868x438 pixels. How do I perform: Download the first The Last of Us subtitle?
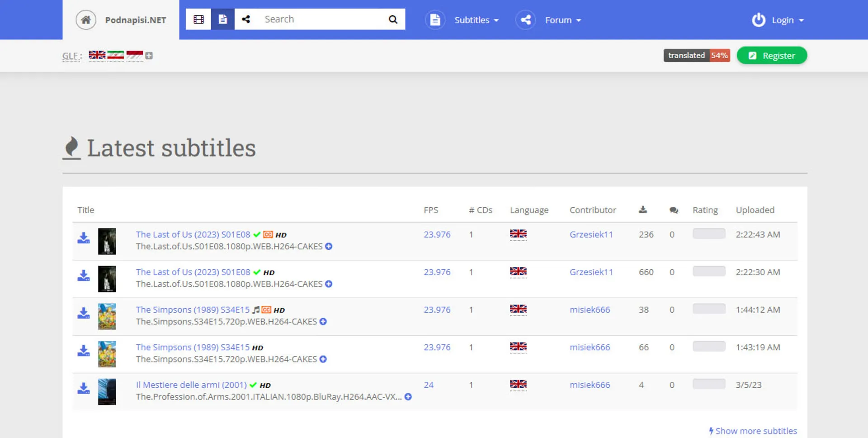(84, 238)
